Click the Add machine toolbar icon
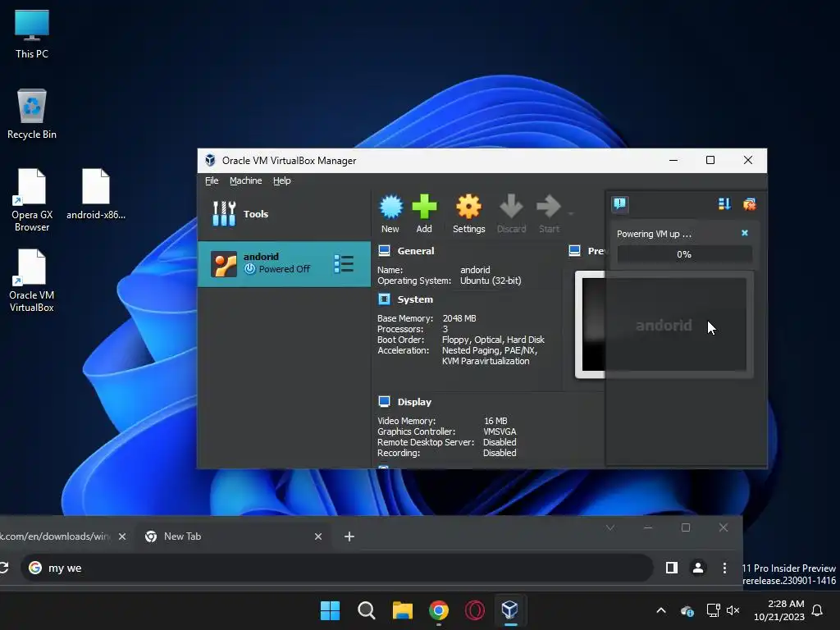 pyautogui.click(x=424, y=213)
